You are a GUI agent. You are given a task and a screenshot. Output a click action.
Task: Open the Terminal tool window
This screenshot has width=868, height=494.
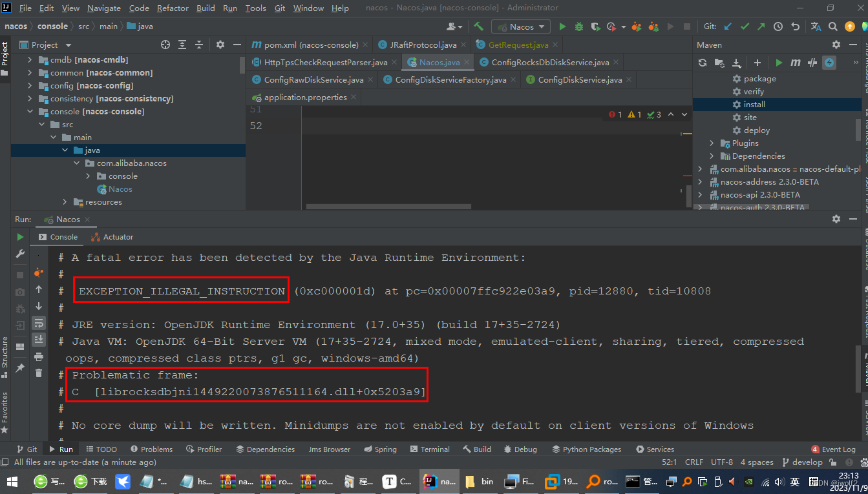click(x=430, y=449)
